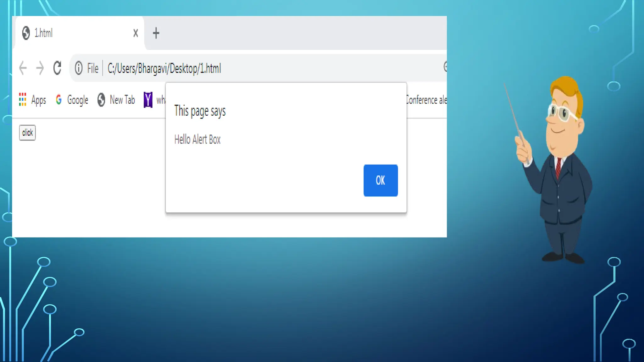This screenshot has height=362, width=644.
Task: Click the purple Yahoo bookmark icon
Action: (x=148, y=100)
